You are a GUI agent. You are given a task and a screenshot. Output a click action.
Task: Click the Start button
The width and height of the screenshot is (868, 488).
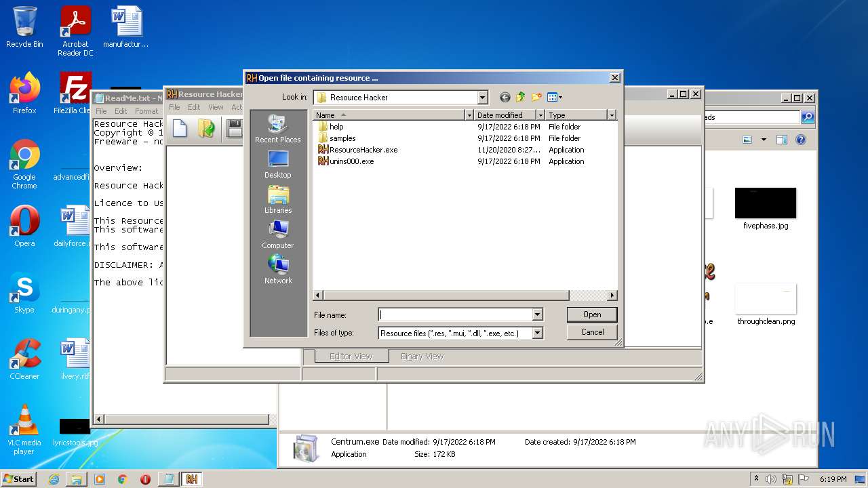18,479
